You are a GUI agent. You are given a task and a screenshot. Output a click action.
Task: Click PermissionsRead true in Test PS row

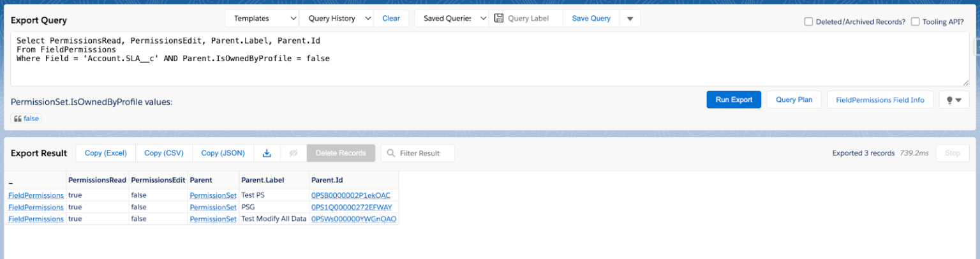(98, 195)
